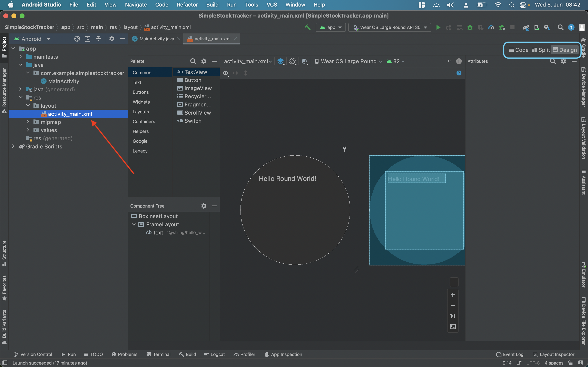588x367 pixels.
Task: Open the app run configuration dropdown
Action: click(331, 28)
